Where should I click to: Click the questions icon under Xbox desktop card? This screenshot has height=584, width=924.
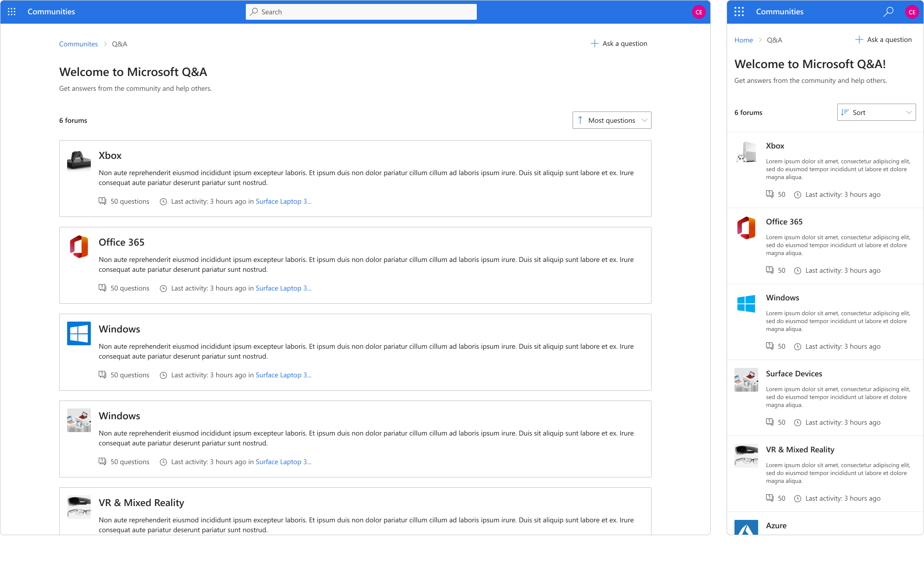pyautogui.click(x=103, y=201)
